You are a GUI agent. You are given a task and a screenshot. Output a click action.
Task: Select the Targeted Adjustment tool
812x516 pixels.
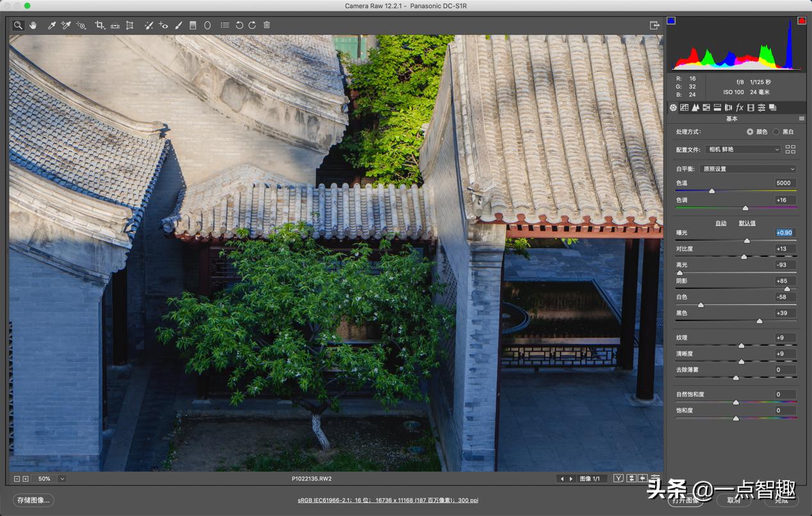click(x=81, y=25)
